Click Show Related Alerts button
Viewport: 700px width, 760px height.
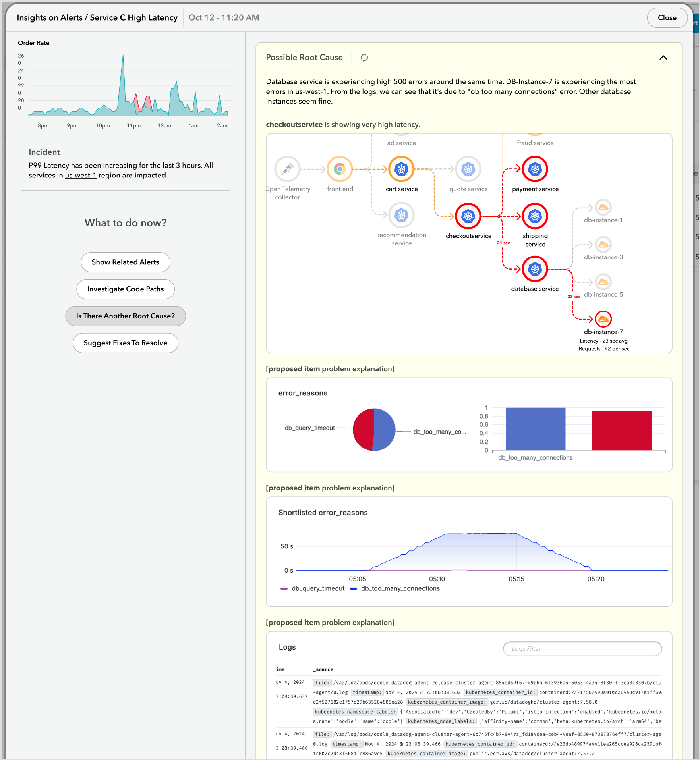[x=126, y=262]
